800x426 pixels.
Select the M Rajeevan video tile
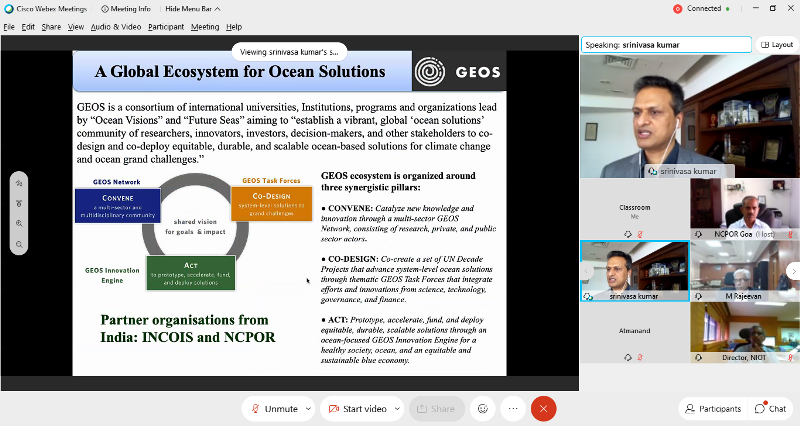tap(745, 271)
